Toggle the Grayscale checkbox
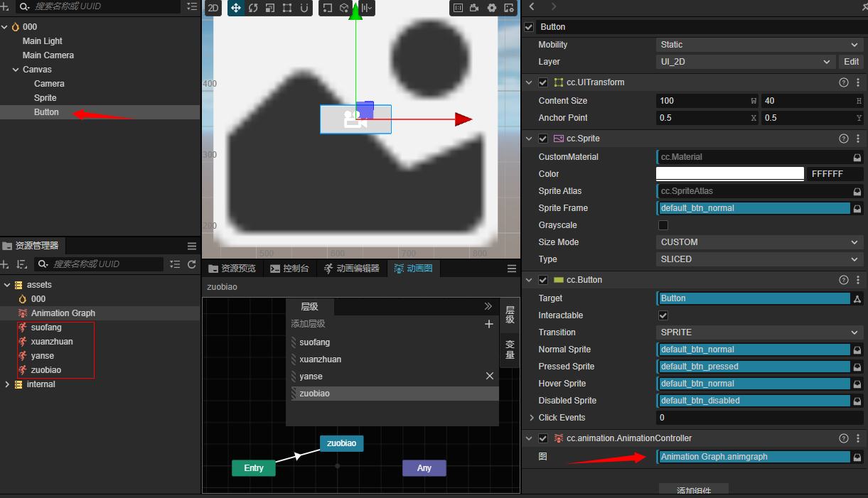Image resolution: width=868 pixels, height=498 pixels. pos(663,225)
